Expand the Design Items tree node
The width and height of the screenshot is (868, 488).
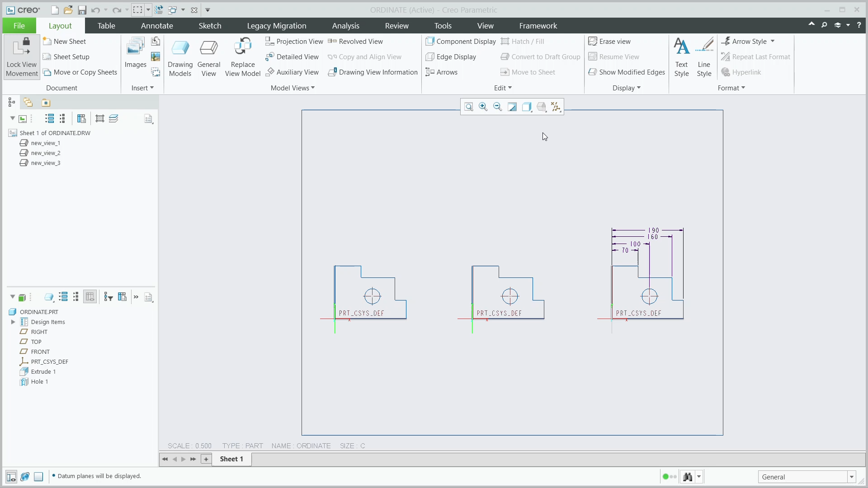13,322
